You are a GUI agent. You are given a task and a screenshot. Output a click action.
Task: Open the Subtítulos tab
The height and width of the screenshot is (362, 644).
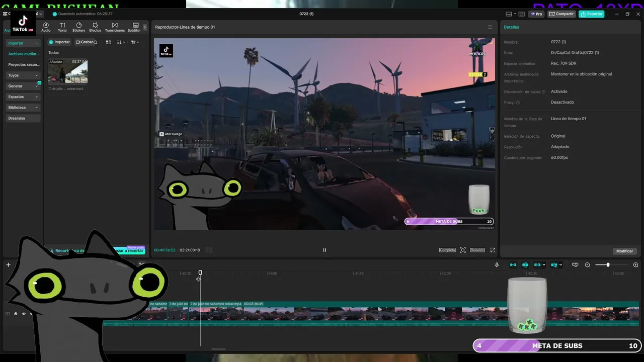(x=134, y=27)
